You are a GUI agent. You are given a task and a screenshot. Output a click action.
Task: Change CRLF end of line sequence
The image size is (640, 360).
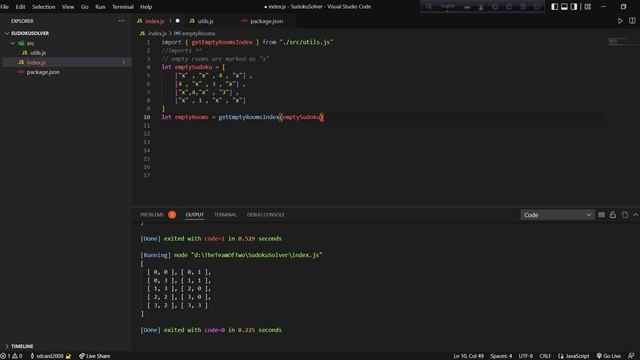[545, 356]
